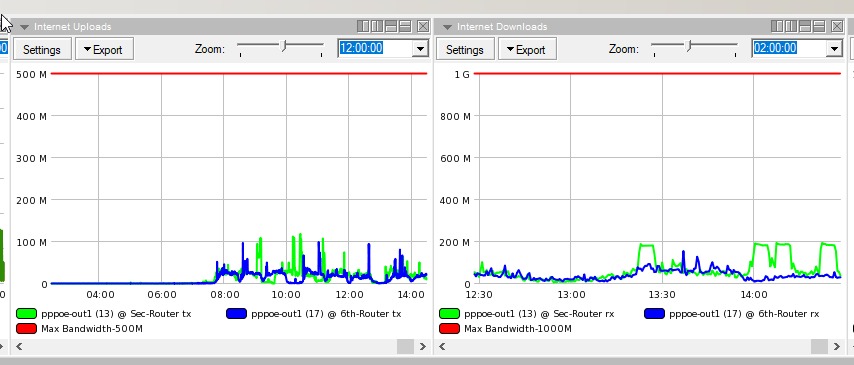
Task: Open Internet Downloads pane title menu triangle
Action: pyautogui.click(x=447, y=27)
